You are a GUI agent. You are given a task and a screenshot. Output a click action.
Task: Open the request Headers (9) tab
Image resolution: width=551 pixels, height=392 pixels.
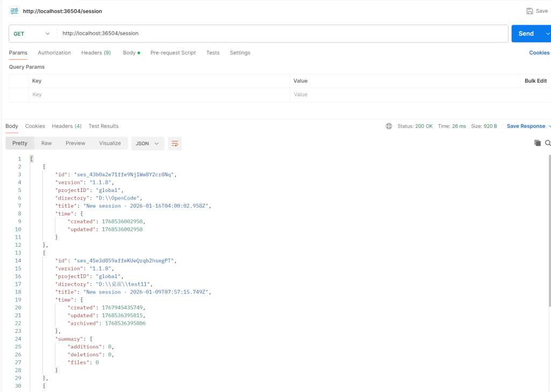pyautogui.click(x=96, y=53)
